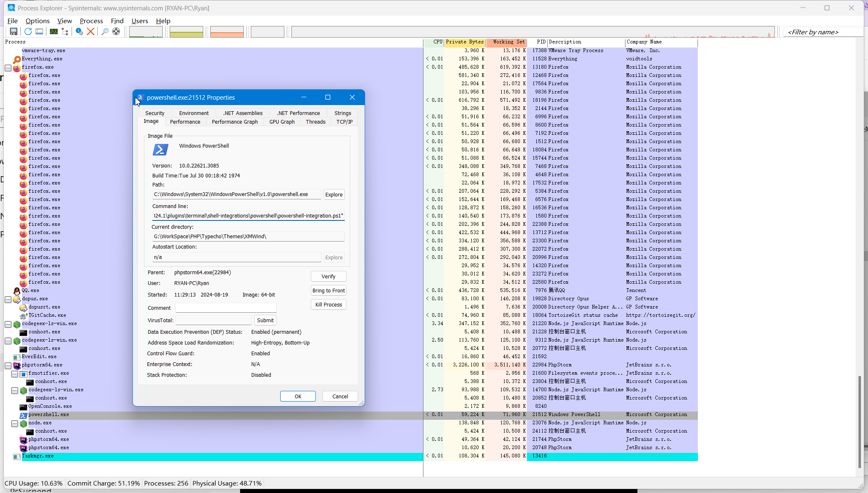Viewport: 868px width, 493px height.
Task: Toggle the lower pane toolbar icon
Action: pyautogui.click(x=39, y=31)
